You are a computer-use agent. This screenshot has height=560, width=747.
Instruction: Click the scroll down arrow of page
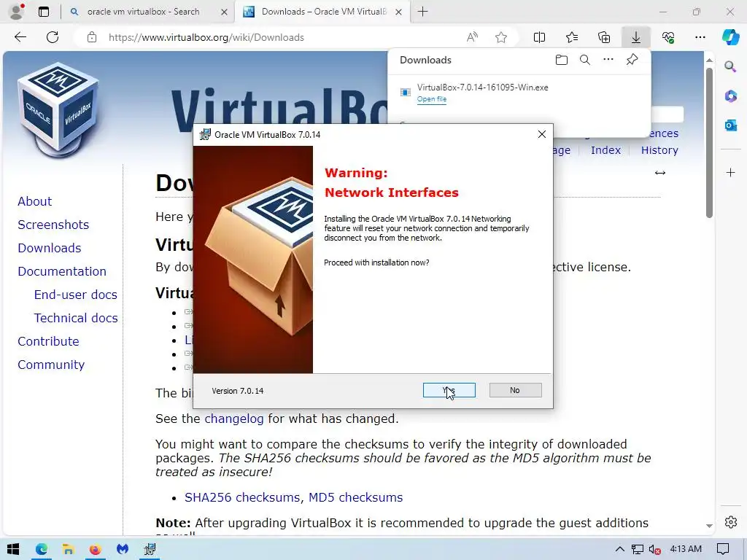coord(709,526)
